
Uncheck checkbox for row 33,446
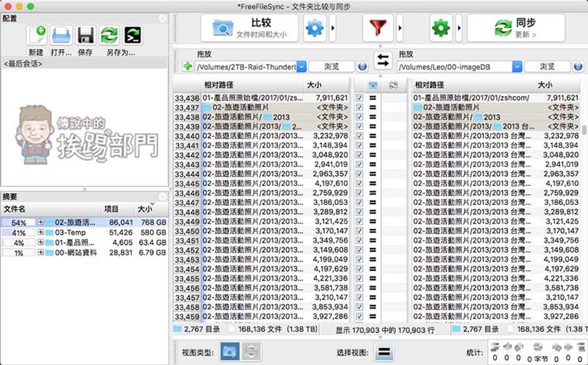point(359,193)
